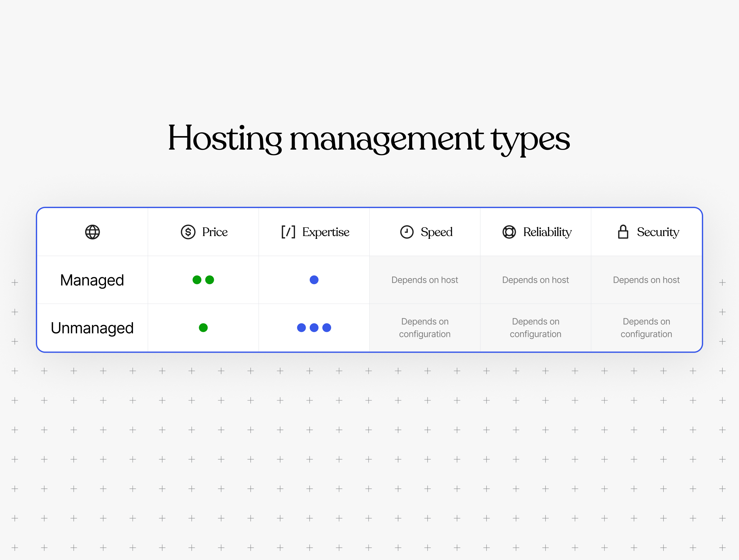This screenshot has height=560, width=739.
Task: Click 'Depends on configuration' under Reliability
Action: [x=536, y=328]
